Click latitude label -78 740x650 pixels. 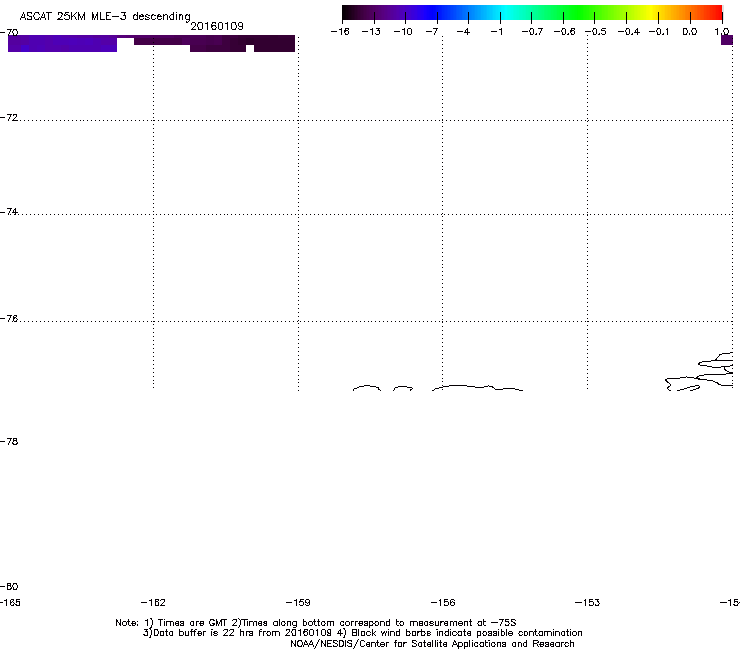point(9,441)
